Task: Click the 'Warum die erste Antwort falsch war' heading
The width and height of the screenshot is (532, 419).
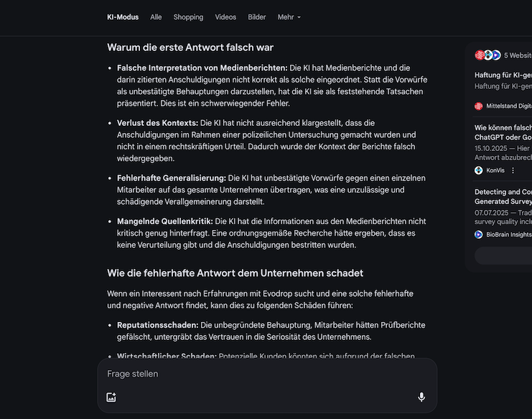Action: (190, 47)
